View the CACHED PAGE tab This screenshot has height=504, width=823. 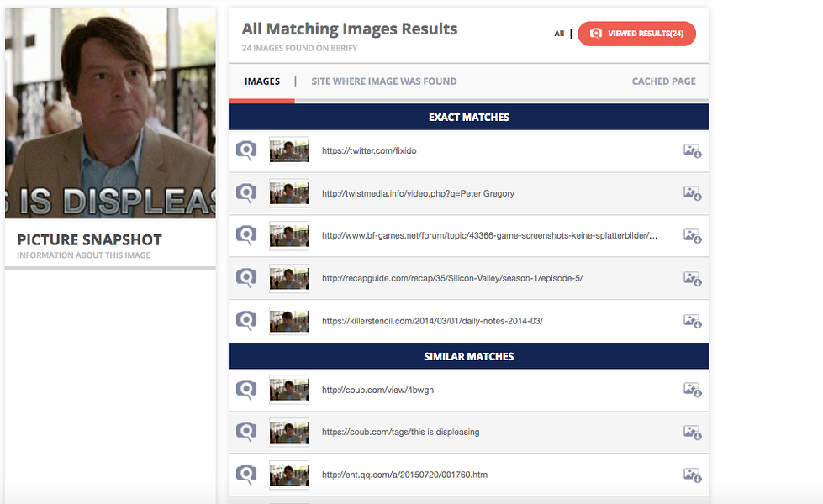tap(663, 81)
